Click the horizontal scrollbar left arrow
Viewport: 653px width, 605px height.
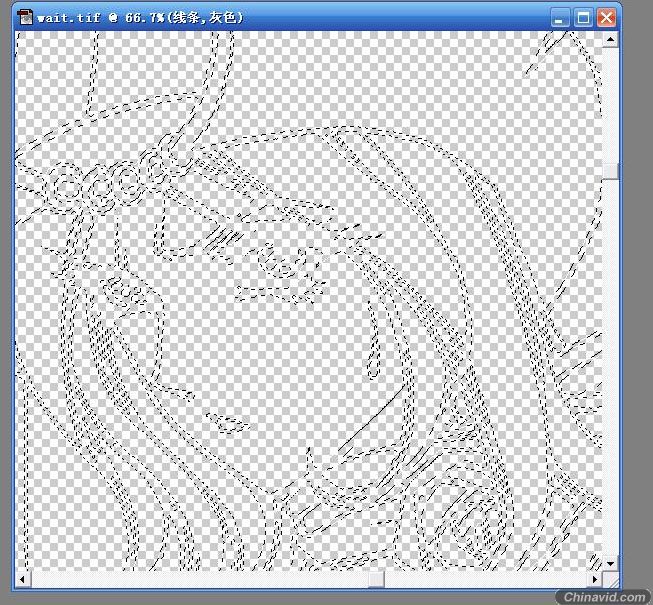pos(22,579)
